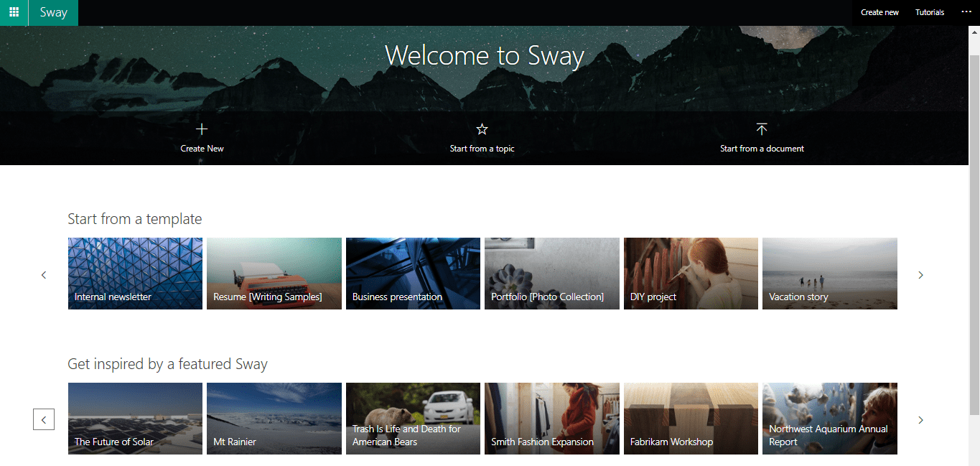Click Get inspired by a featured Sway heading
The height and width of the screenshot is (466, 980).
pos(167,364)
